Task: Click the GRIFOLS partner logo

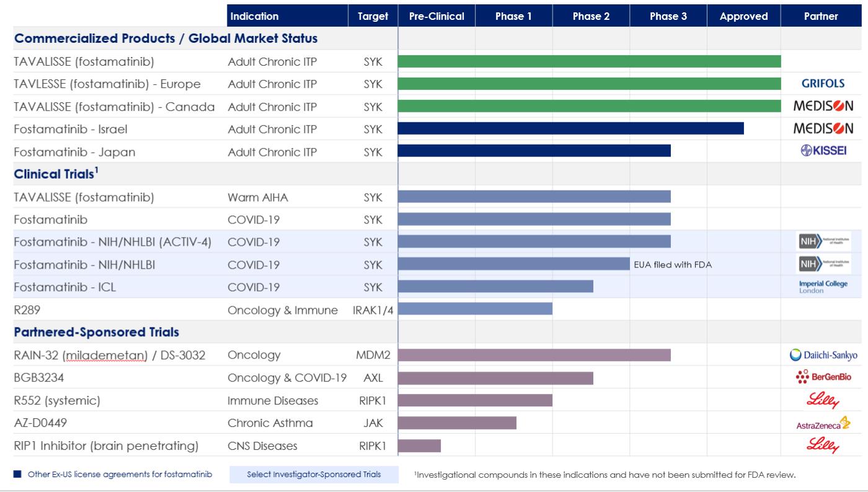Action: tap(823, 84)
